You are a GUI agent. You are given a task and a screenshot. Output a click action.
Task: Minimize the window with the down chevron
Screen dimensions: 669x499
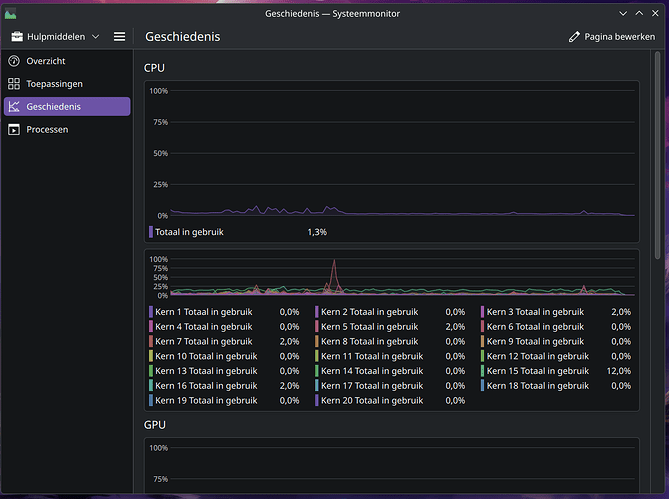(x=622, y=12)
